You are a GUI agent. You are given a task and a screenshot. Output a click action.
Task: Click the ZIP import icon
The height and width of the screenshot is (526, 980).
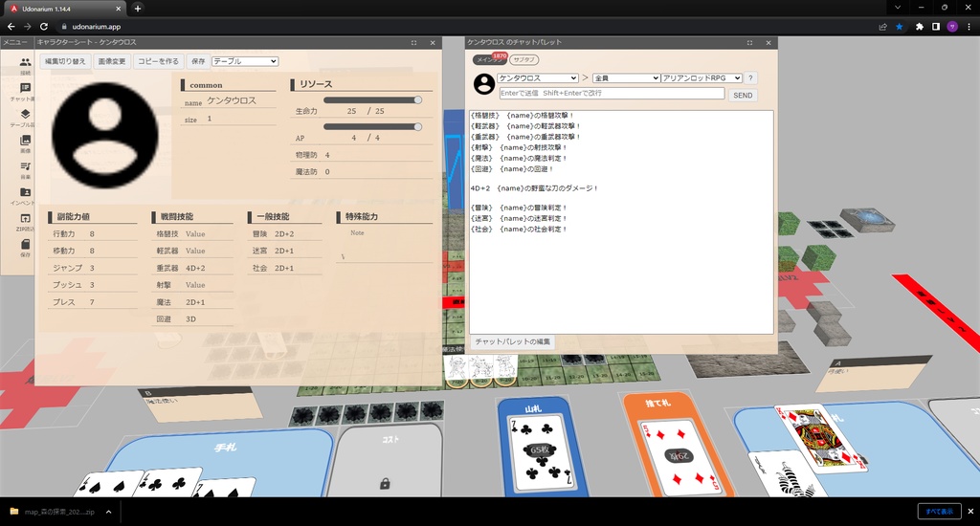[x=25, y=219]
